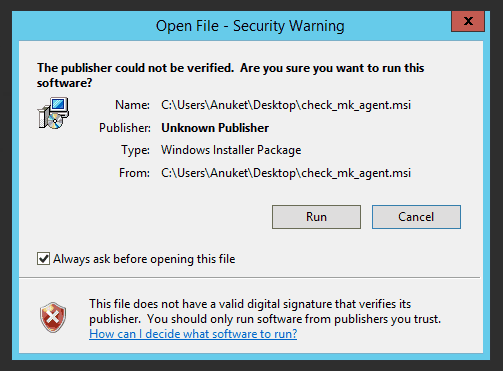Click the From: label
The image size is (503, 371).
134,173
